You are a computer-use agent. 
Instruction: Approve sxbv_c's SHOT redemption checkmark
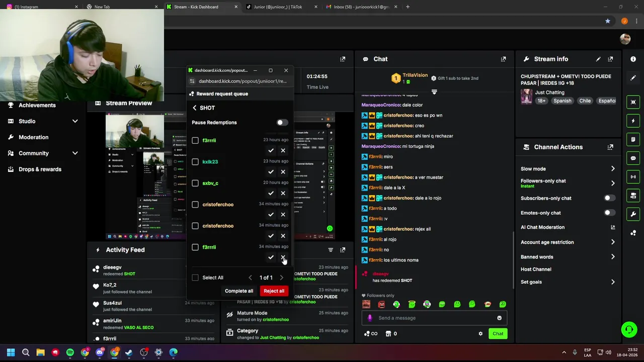tap(271, 193)
